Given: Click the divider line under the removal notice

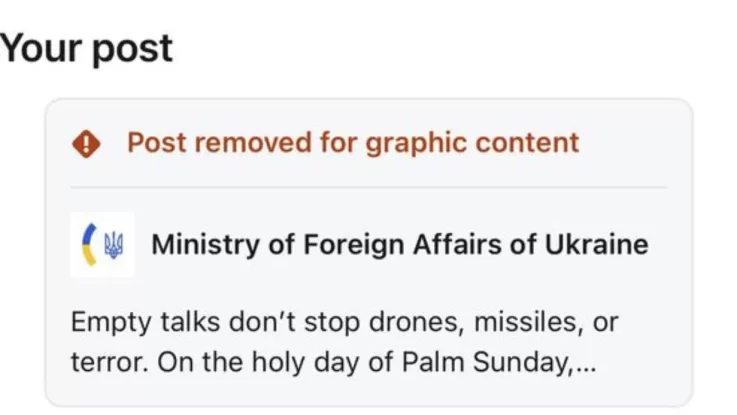Looking at the screenshot, I should 368,187.
